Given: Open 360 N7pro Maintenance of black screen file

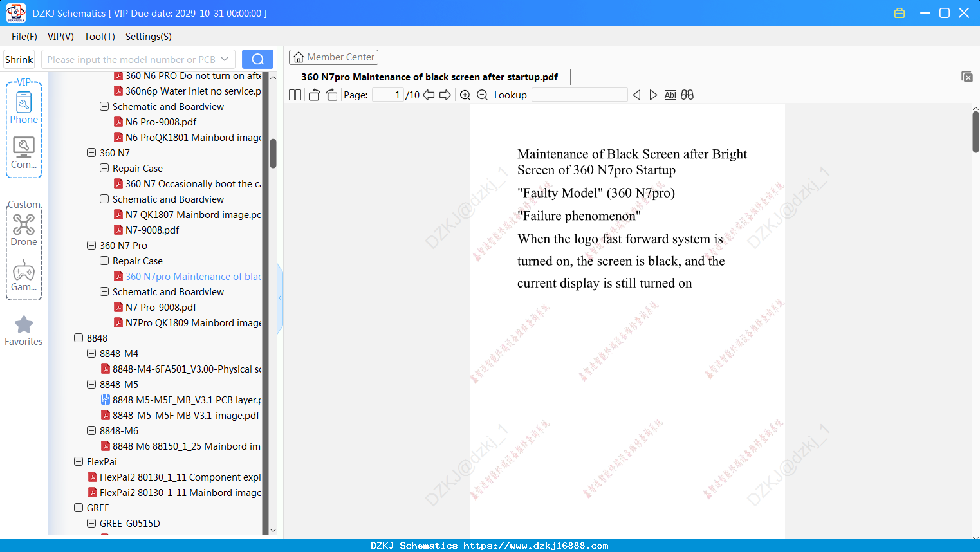Looking at the screenshot, I should [188, 276].
